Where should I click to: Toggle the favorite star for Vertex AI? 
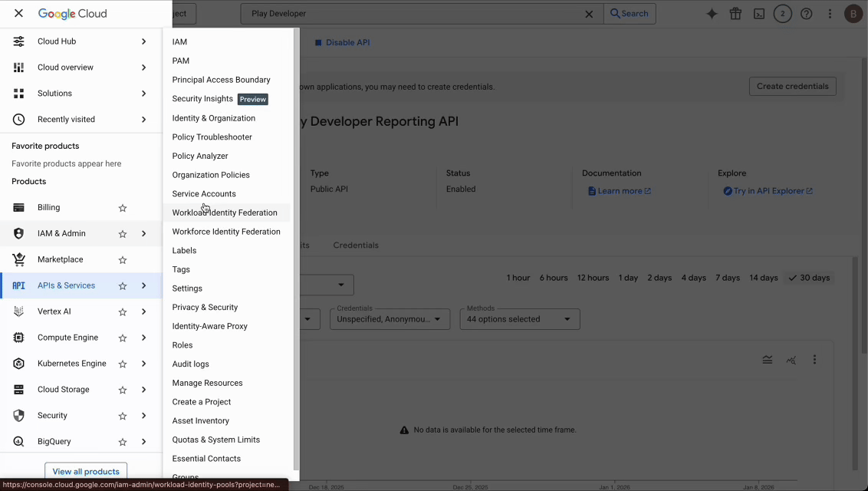click(x=122, y=311)
